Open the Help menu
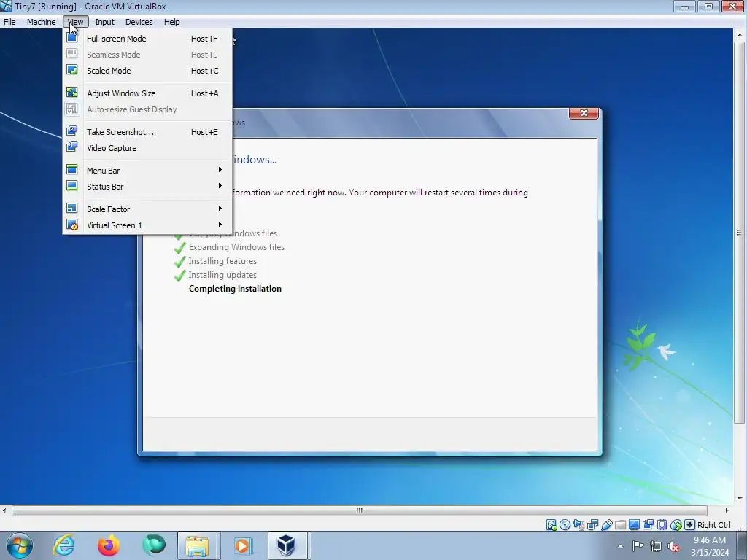The width and height of the screenshot is (747, 560). point(172,22)
